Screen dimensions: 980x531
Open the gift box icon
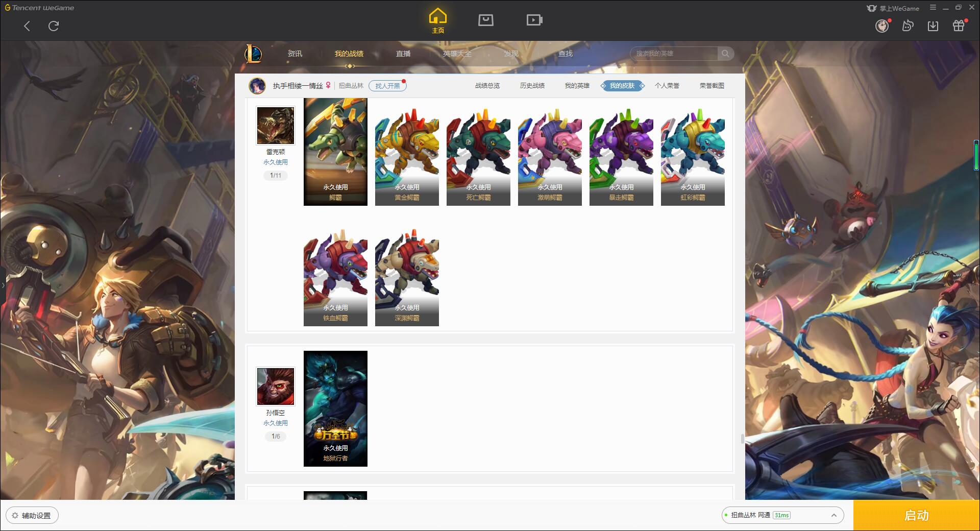tap(959, 26)
